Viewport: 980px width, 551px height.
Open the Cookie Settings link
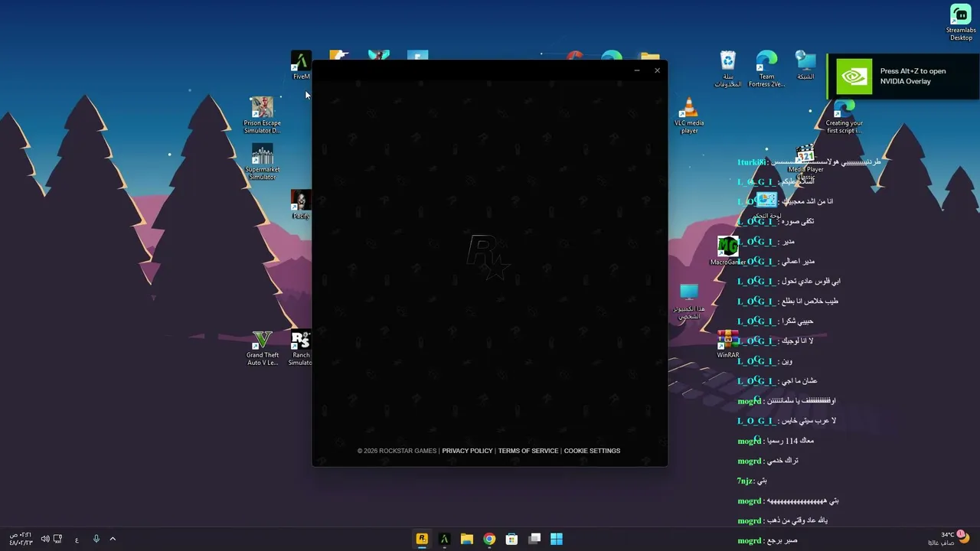click(x=592, y=451)
